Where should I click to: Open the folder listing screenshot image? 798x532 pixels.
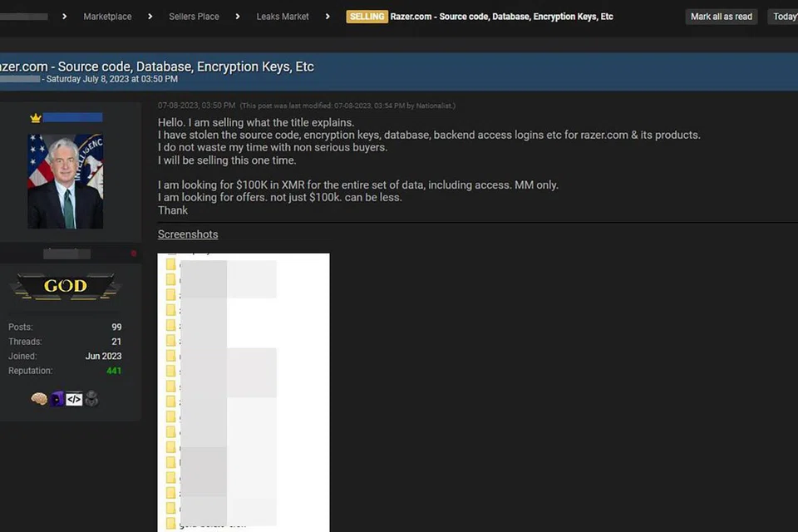coord(244,391)
